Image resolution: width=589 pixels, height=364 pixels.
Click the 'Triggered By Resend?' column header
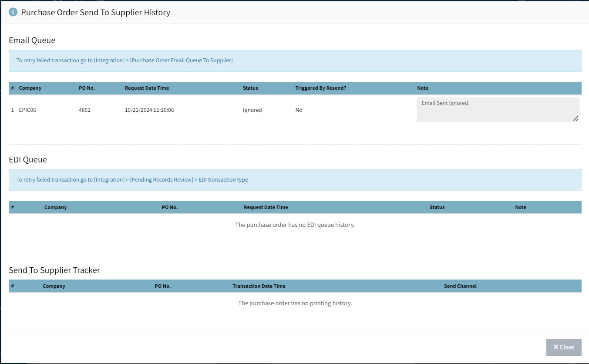(x=320, y=88)
